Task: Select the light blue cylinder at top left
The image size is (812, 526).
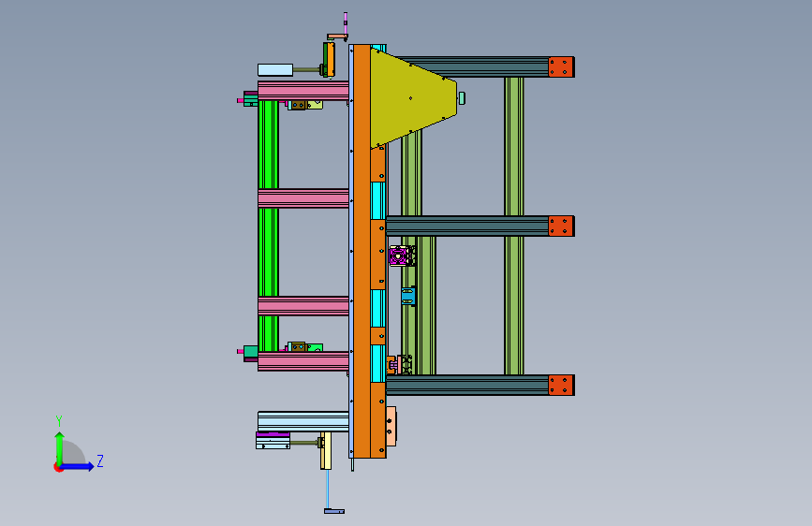Action: coord(275,70)
